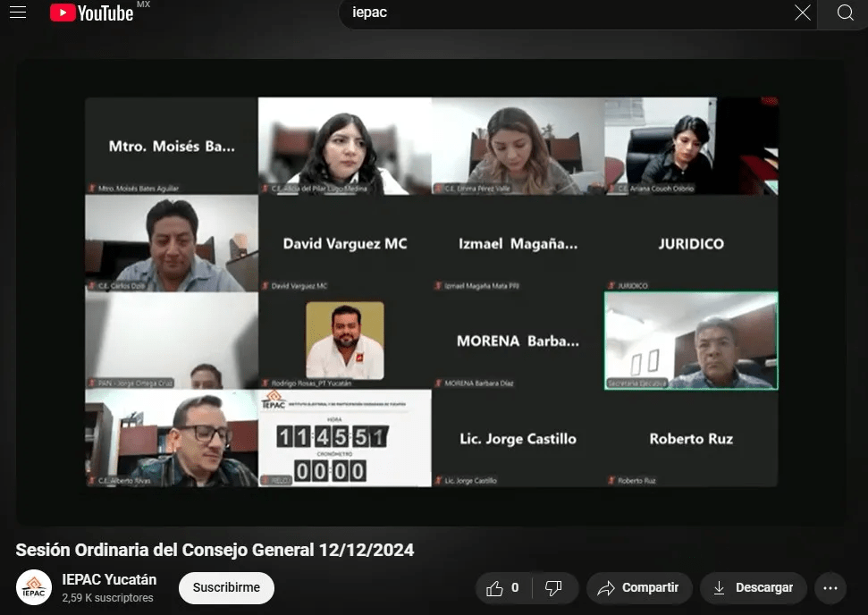The image size is (868, 615).
Task: Click the YouTube logo to go home
Action: pos(91,13)
